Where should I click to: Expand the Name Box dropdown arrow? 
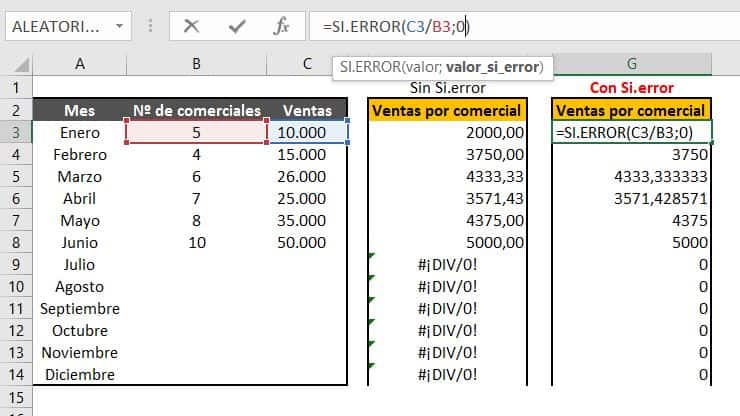119,26
